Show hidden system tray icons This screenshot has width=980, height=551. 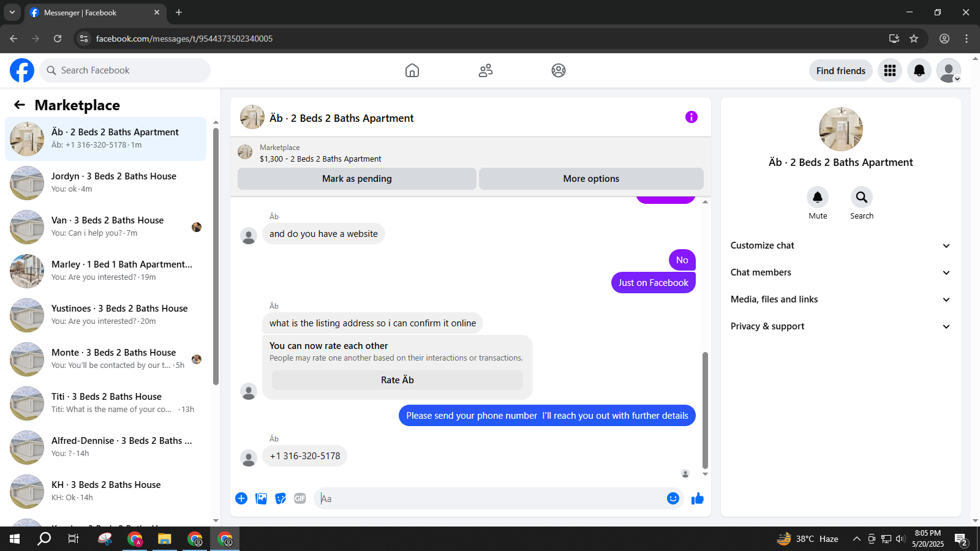point(857,539)
